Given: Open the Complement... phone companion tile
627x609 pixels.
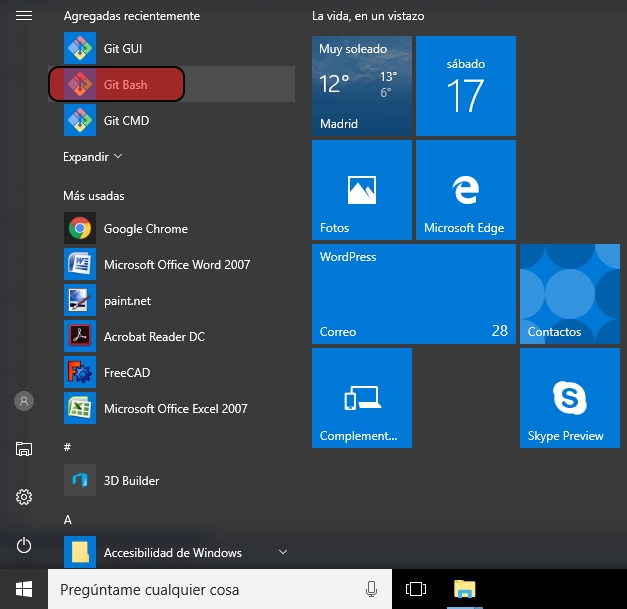Looking at the screenshot, I should (x=362, y=398).
